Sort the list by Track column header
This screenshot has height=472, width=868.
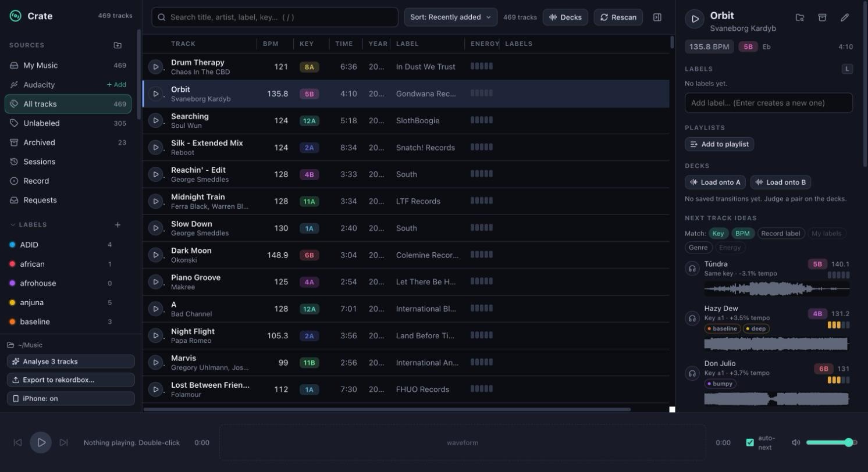coord(183,44)
